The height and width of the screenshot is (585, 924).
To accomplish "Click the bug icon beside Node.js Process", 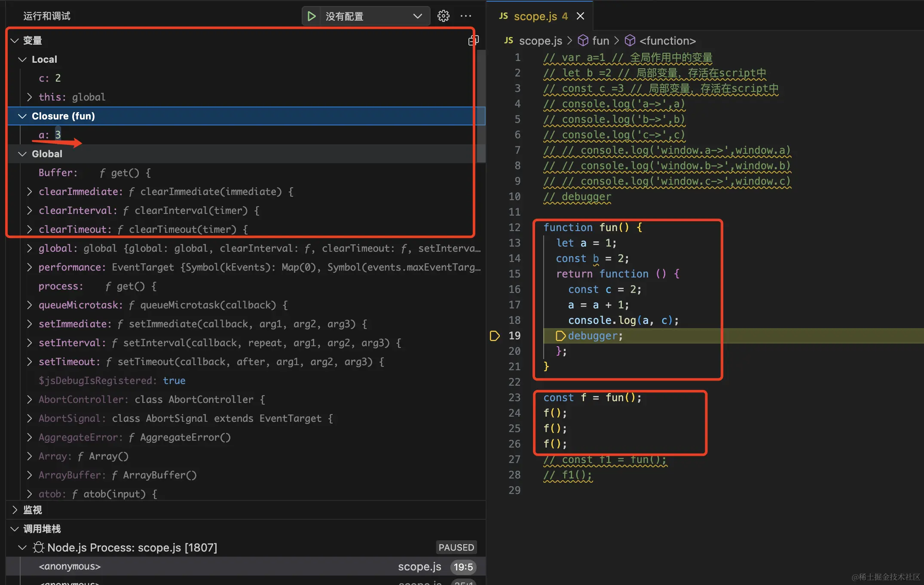I will (39, 547).
